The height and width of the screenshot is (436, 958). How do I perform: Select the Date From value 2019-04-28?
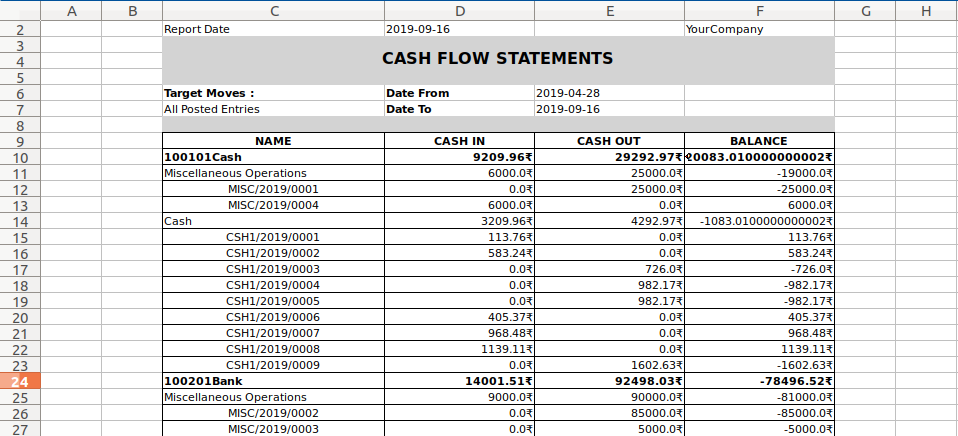[x=609, y=93]
